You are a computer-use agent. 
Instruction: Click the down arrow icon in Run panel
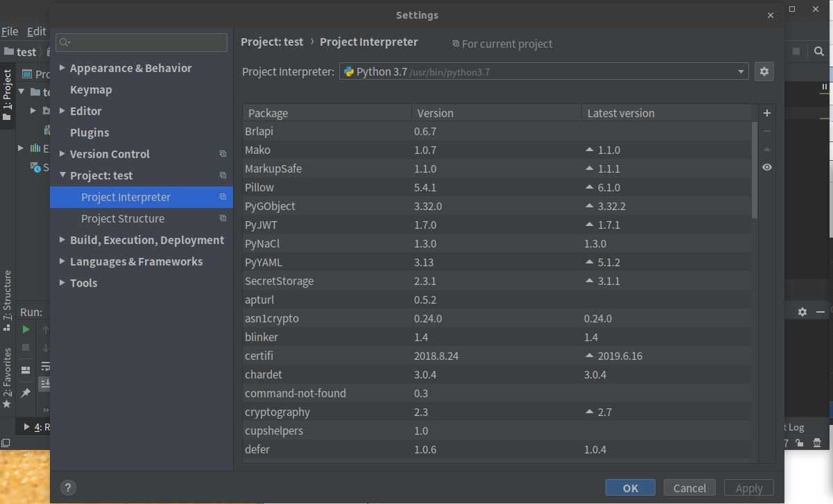[45, 347]
